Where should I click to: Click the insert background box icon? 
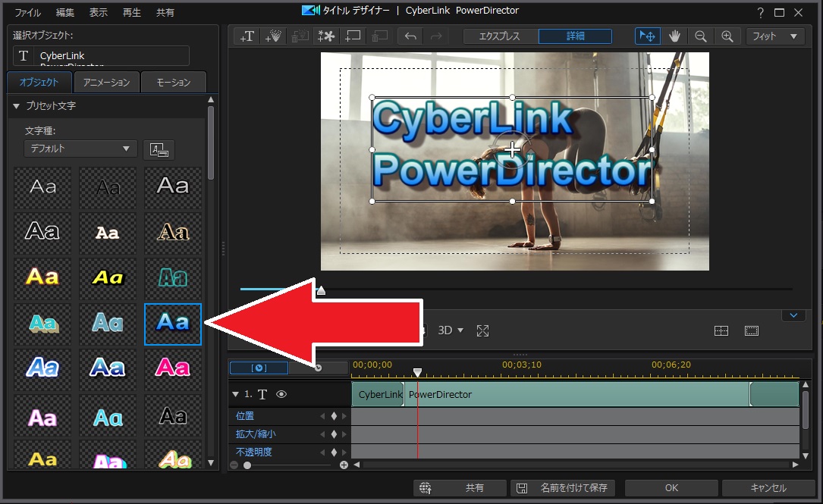coord(353,36)
